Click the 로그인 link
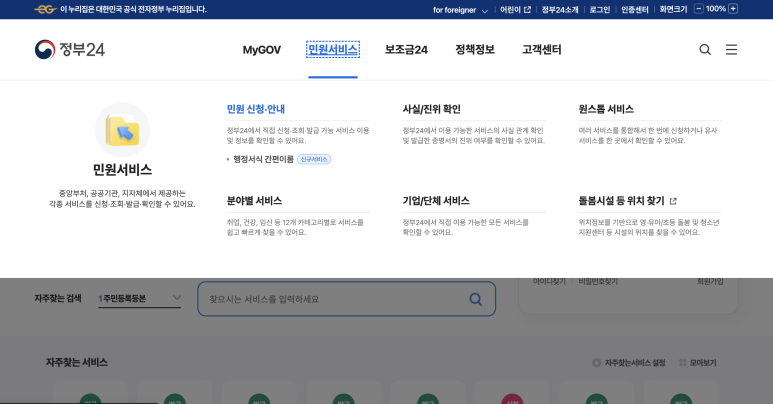This screenshot has width=773, height=404. pos(600,9)
